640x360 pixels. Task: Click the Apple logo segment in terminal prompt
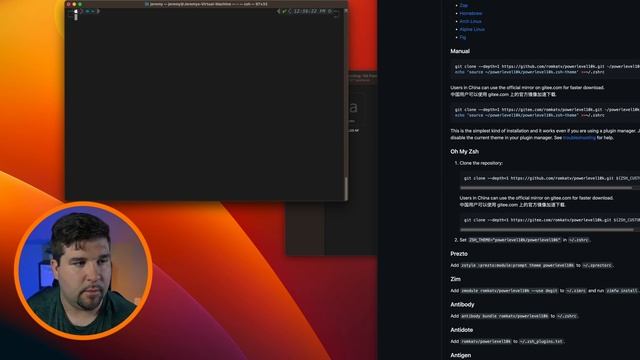[x=76, y=11]
